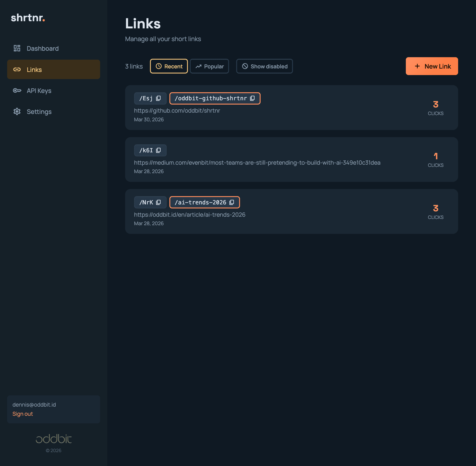The height and width of the screenshot is (466, 476).
Task: Copy the /Esj short code
Action: 158,98
